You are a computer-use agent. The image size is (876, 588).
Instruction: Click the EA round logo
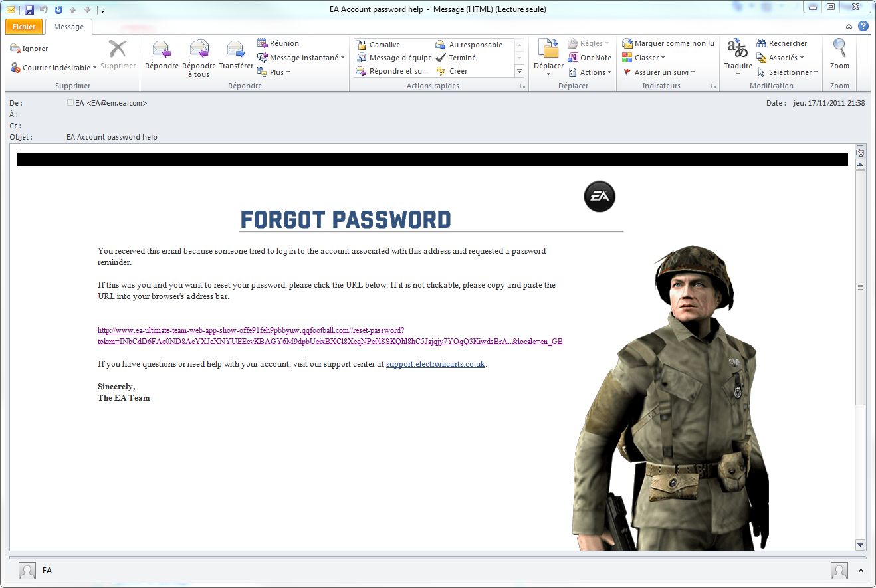coord(600,197)
